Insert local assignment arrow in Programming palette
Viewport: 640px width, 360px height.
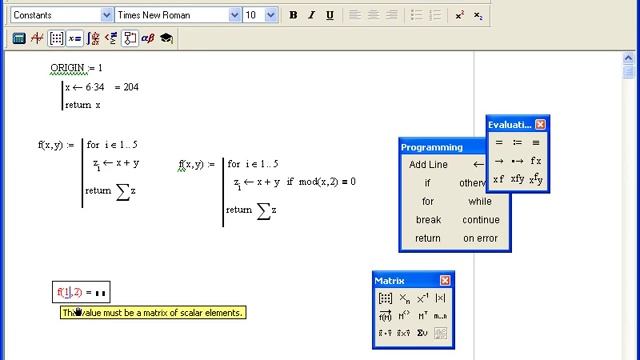478,164
